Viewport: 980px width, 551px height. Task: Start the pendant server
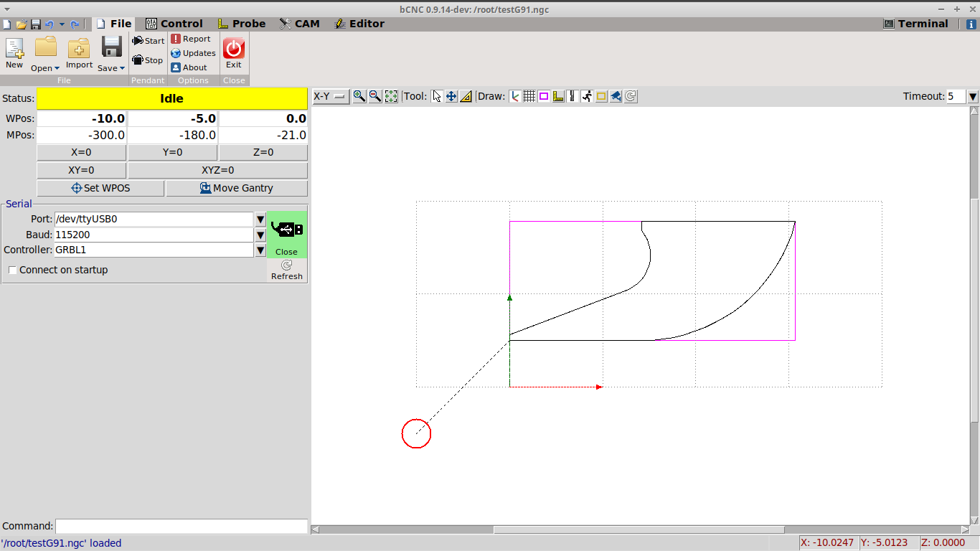click(149, 41)
